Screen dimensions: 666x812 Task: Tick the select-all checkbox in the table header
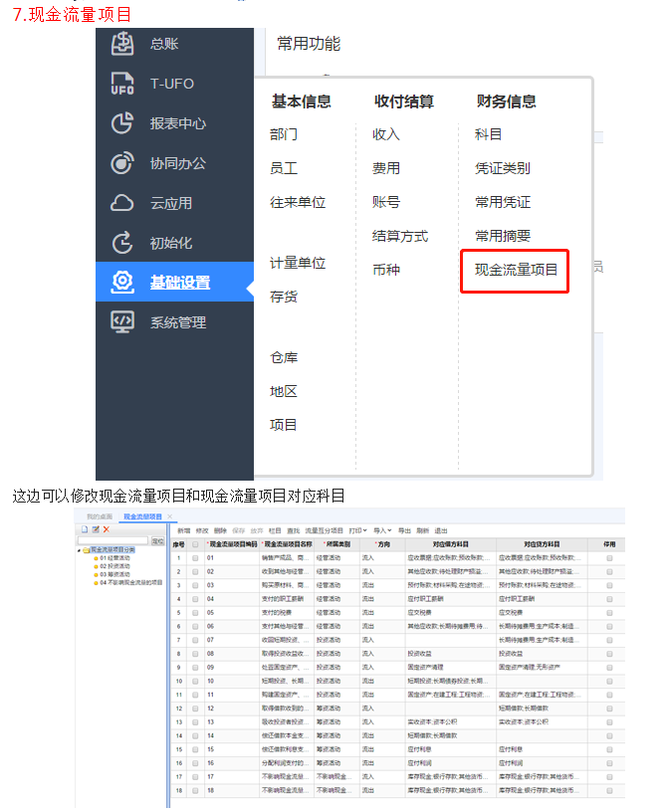point(195,544)
